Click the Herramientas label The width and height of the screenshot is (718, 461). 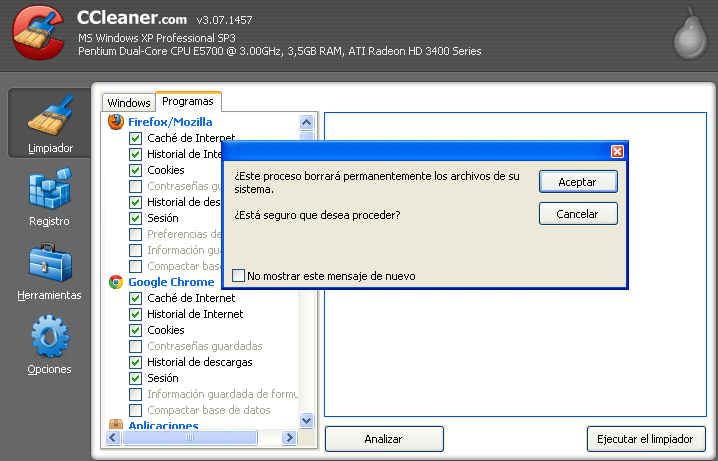(49, 295)
